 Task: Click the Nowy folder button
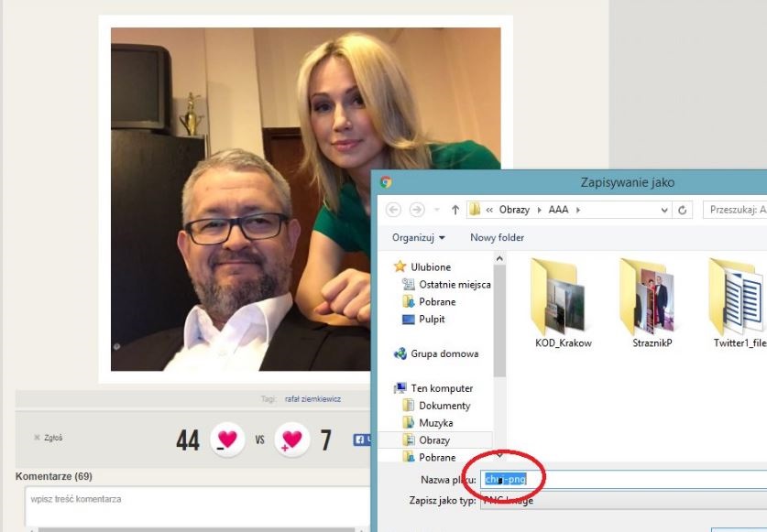(497, 237)
